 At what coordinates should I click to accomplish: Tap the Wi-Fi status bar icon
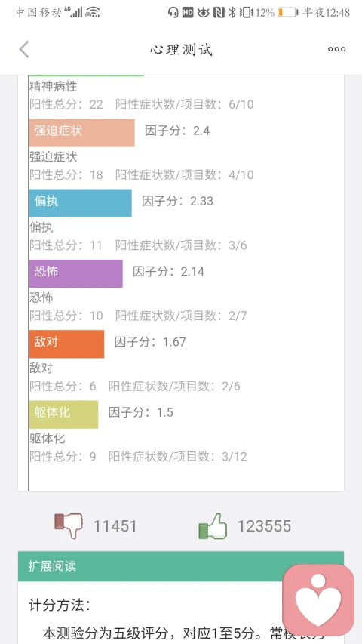pos(93,12)
